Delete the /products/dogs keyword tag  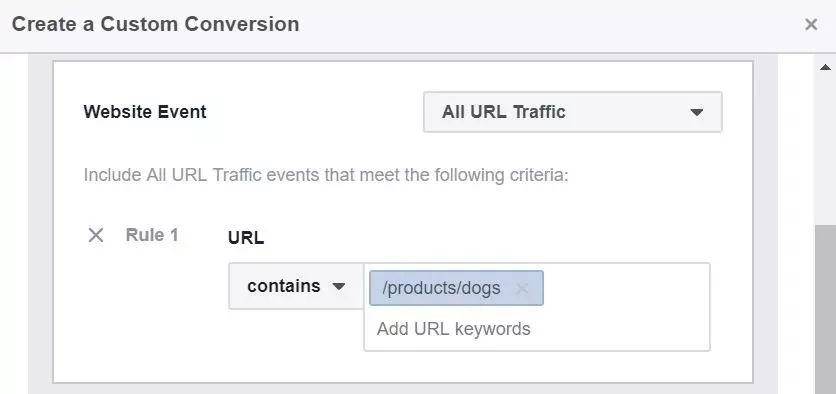point(521,288)
